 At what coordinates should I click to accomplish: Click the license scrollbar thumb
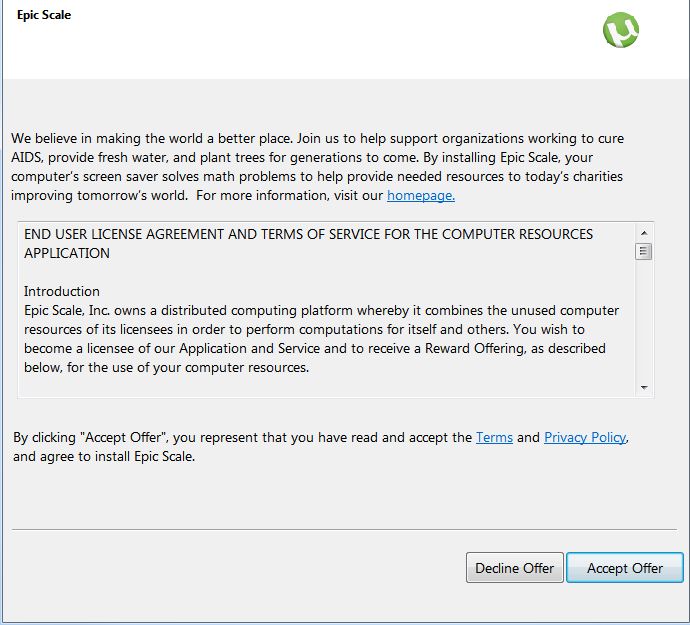(644, 251)
